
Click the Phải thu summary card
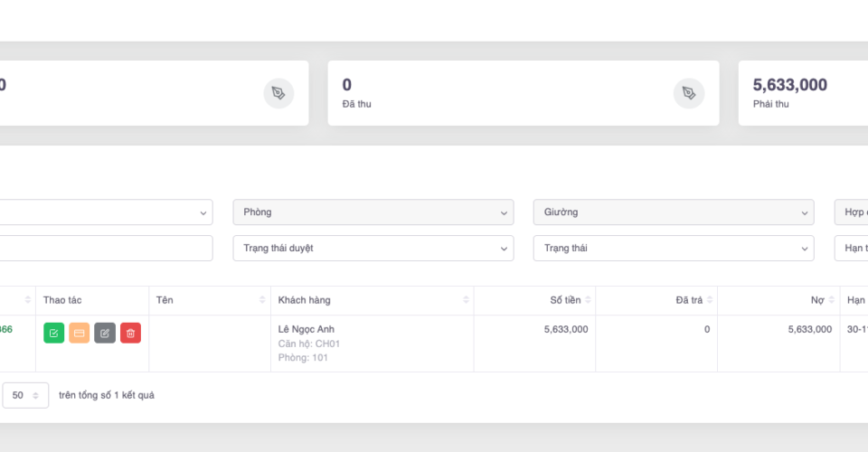pos(803,93)
